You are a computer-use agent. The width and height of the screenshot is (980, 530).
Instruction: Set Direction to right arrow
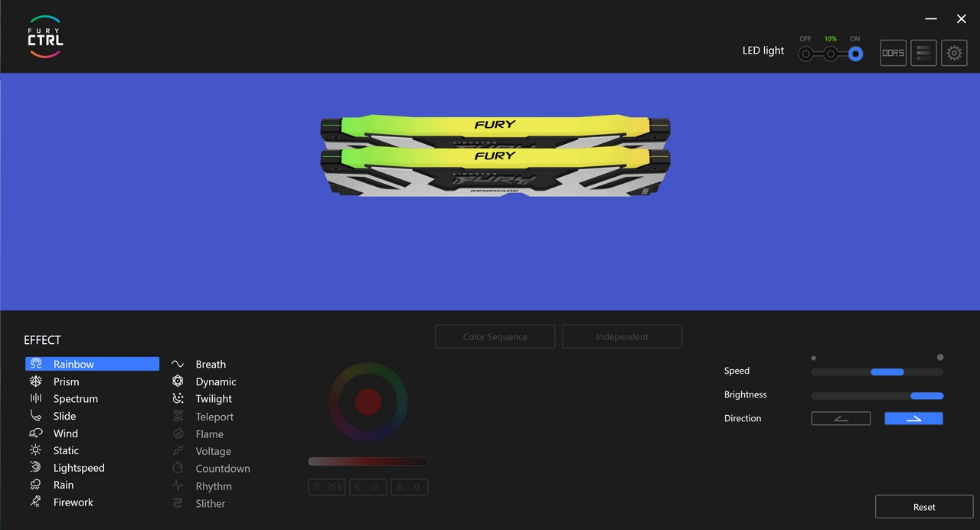click(x=913, y=418)
